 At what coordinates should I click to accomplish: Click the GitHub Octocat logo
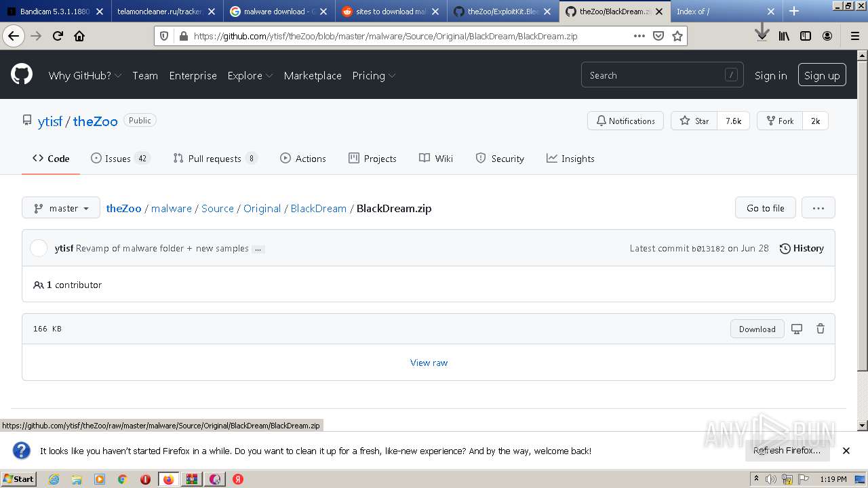click(22, 75)
